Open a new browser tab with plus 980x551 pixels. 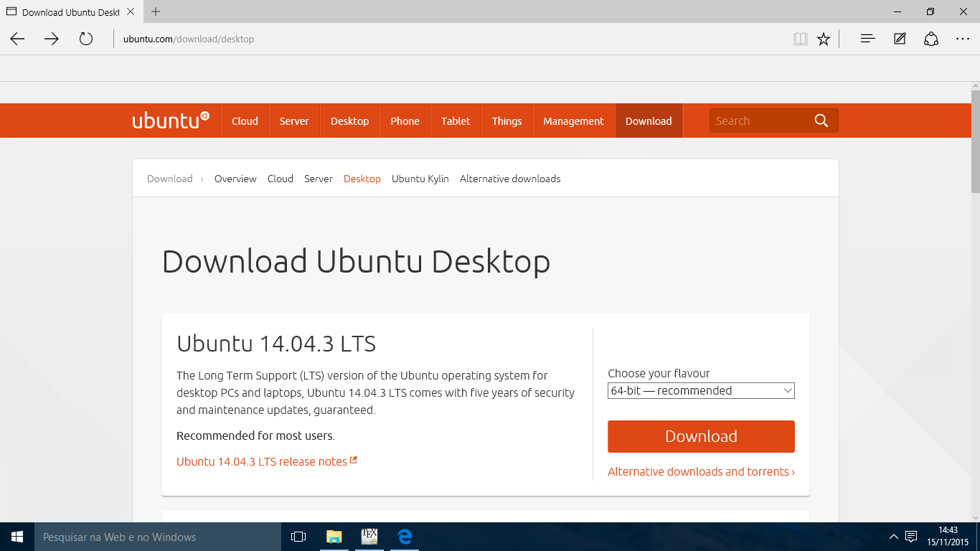(x=156, y=11)
